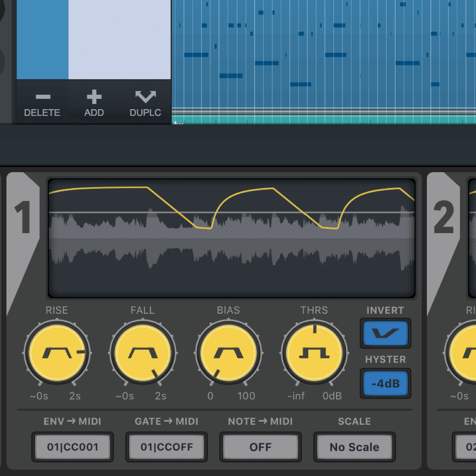This screenshot has width=476, height=476.
Task: Toggle the HYSTER -4dB button
Action: 385,384
